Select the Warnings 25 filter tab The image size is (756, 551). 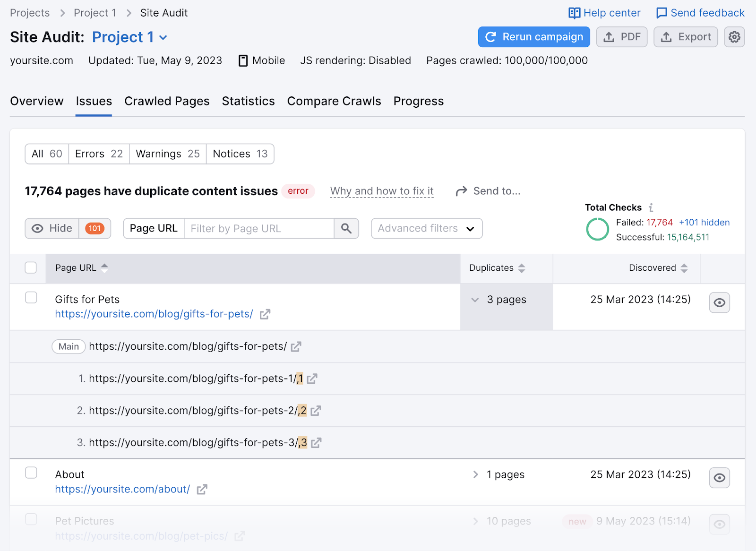click(x=168, y=154)
